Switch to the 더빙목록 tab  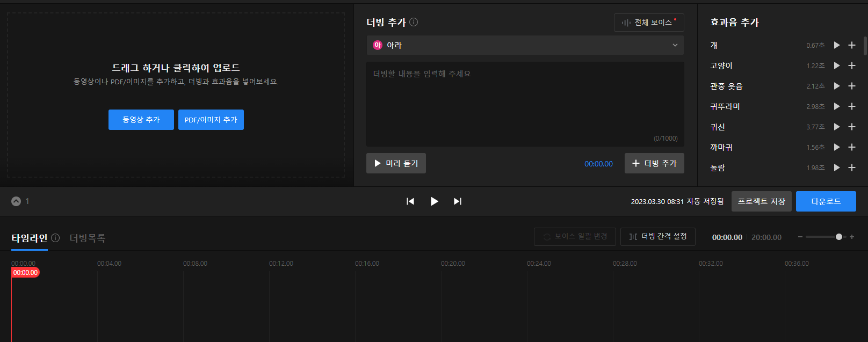click(88, 238)
